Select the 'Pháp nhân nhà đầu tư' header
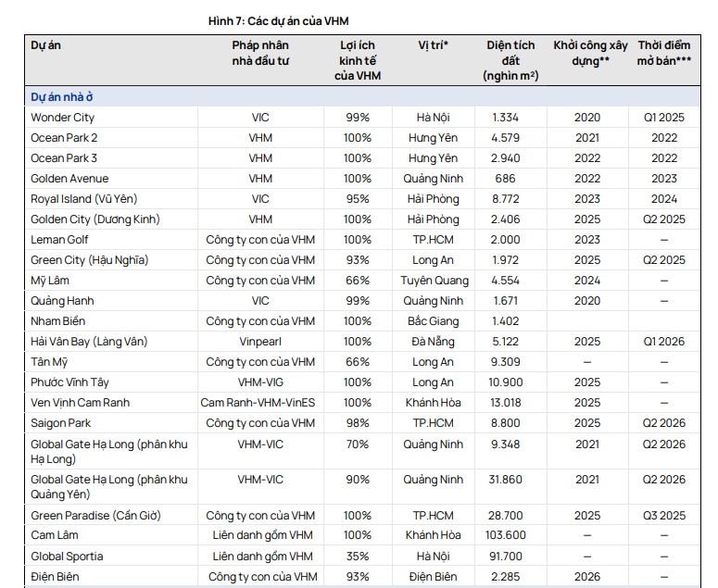Screen dimensions: 718x588 click(x=260, y=53)
